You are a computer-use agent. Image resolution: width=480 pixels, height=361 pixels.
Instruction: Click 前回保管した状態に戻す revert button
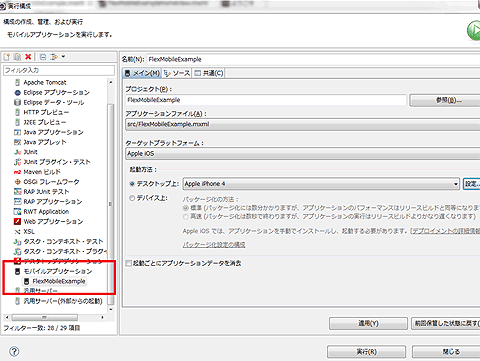(x=446, y=323)
